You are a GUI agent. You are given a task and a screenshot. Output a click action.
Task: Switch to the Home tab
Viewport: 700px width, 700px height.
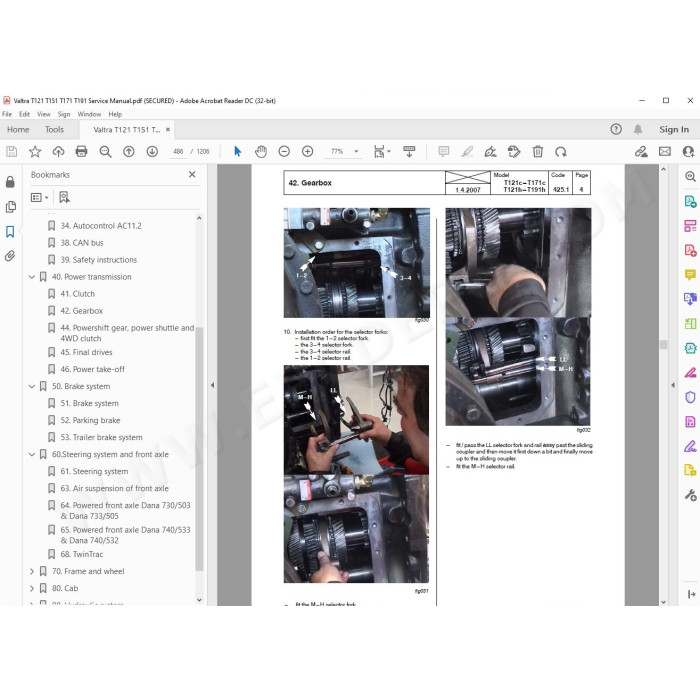[18, 129]
